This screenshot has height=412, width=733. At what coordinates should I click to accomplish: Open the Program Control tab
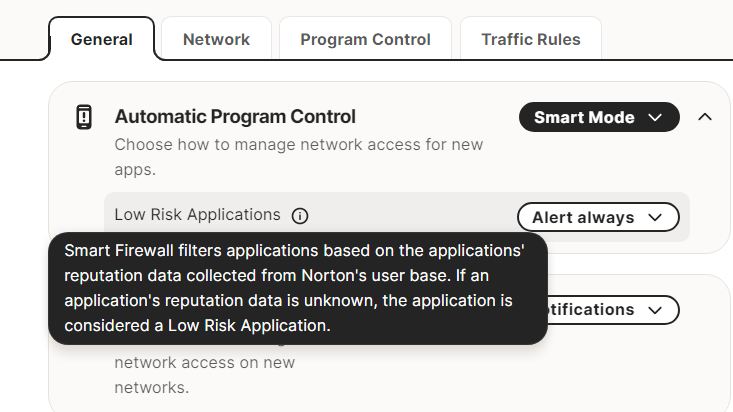coord(365,40)
